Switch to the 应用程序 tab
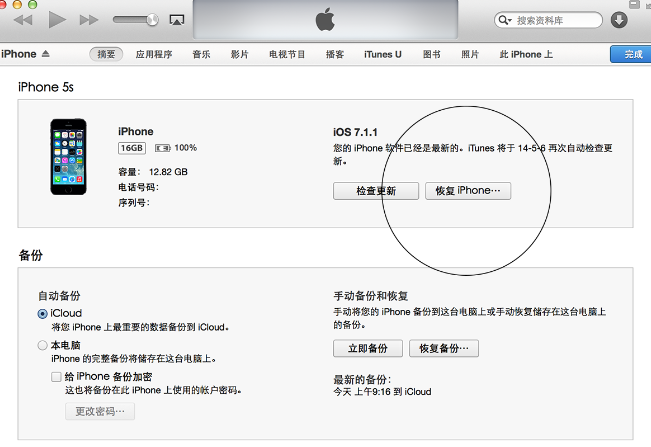651x447 pixels. (x=154, y=54)
